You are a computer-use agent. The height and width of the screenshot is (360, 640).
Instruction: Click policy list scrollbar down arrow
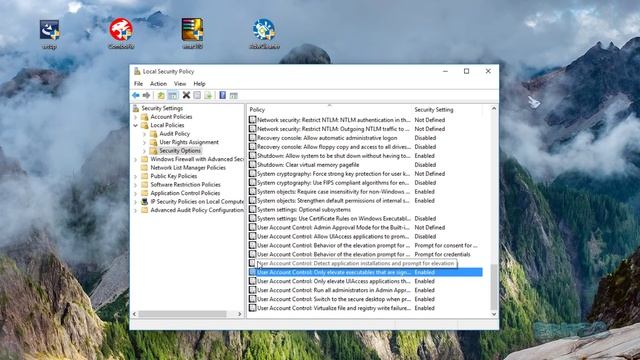494,314
